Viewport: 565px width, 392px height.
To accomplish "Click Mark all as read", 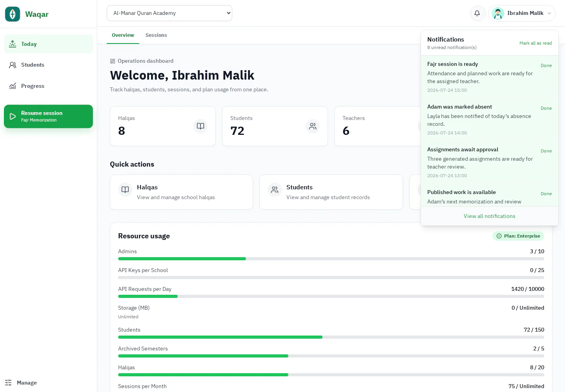I will [x=536, y=43].
